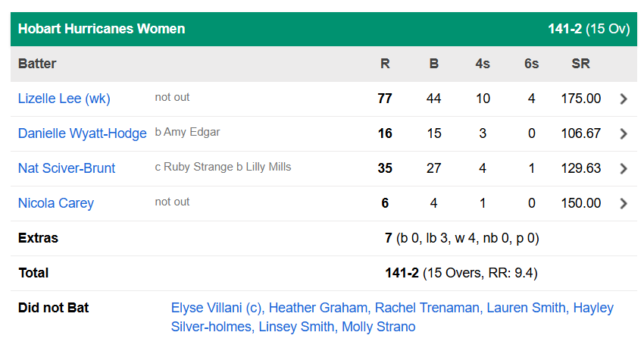Click Linsey Smith player link
The width and height of the screenshot is (644, 351).
pos(296,327)
